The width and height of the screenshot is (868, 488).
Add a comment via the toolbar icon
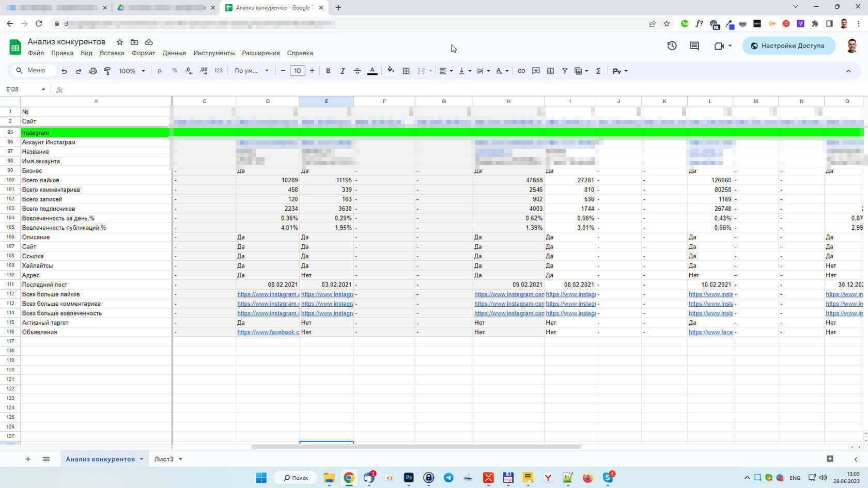tap(536, 71)
